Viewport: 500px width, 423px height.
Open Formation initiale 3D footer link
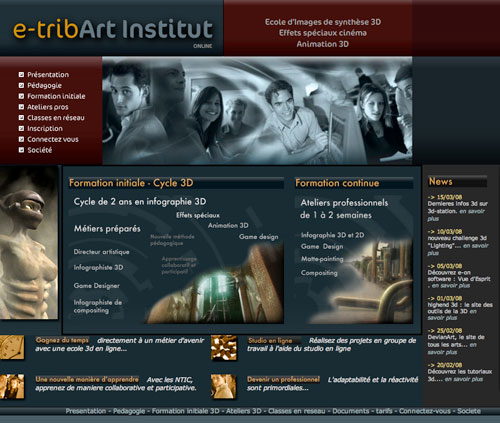[185, 411]
